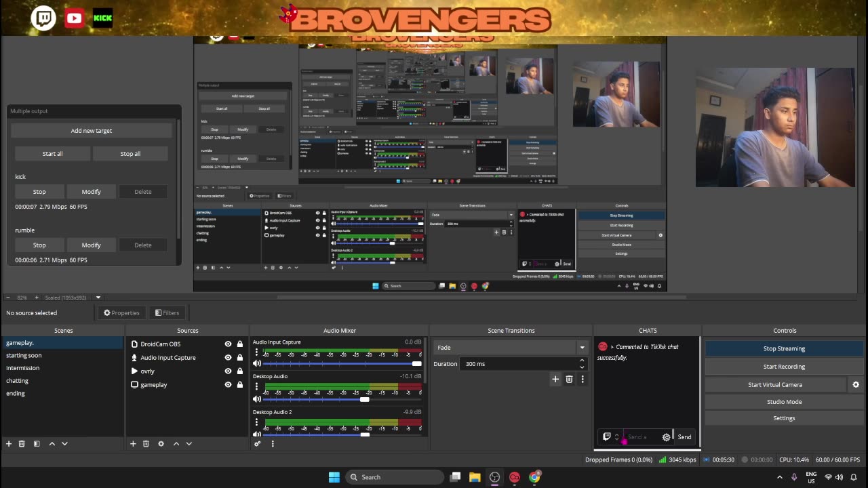
Task: Open Google Chrome from the taskbar
Action: point(534,477)
